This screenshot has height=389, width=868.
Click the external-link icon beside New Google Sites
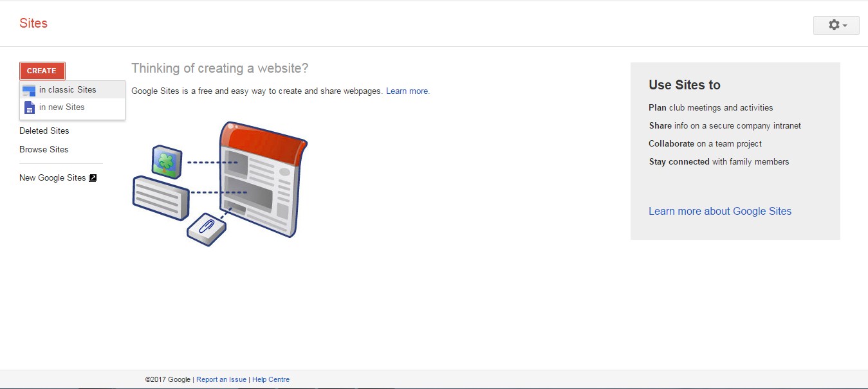[x=93, y=178]
